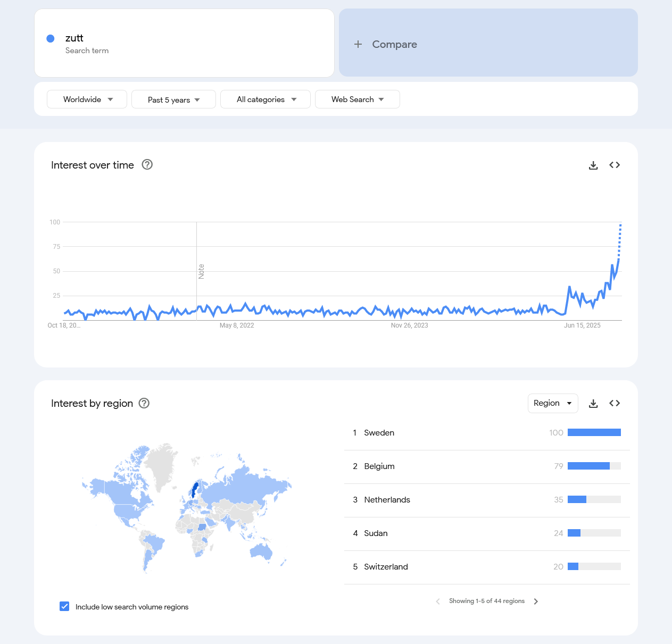Go to next page of regions
Screen dimensions: 672x644
(x=536, y=601)
